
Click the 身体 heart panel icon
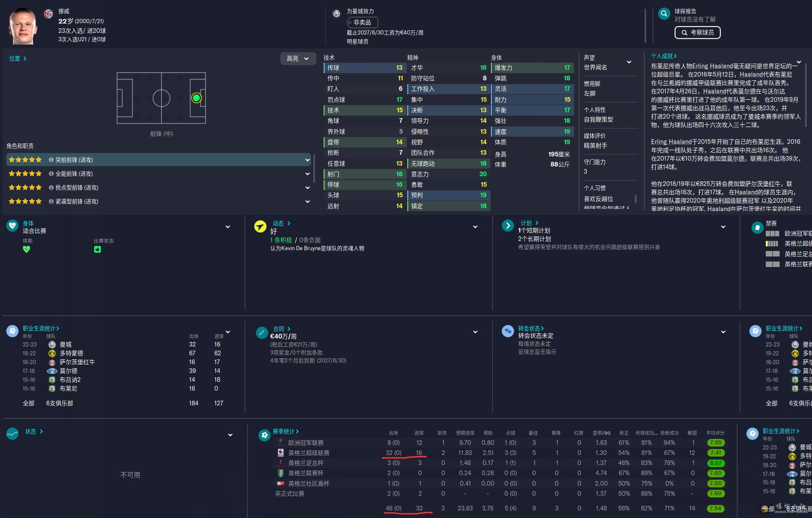click(x=12, y=226)
